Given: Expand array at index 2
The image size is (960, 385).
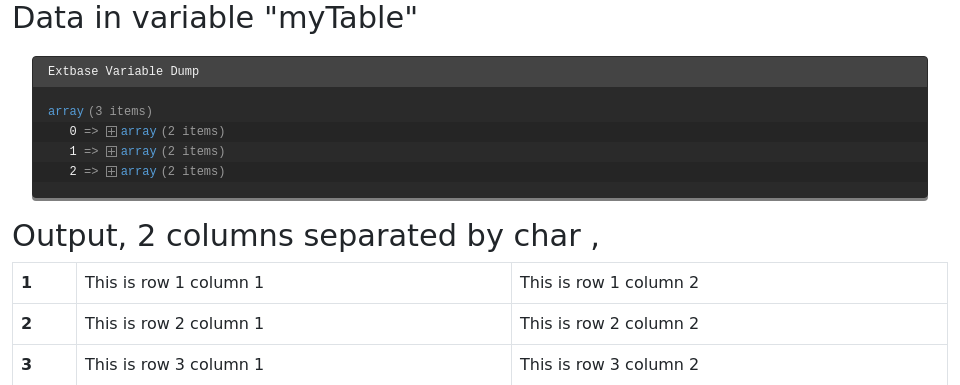Looking at the screenshot, I should click(x=111, y=171).
